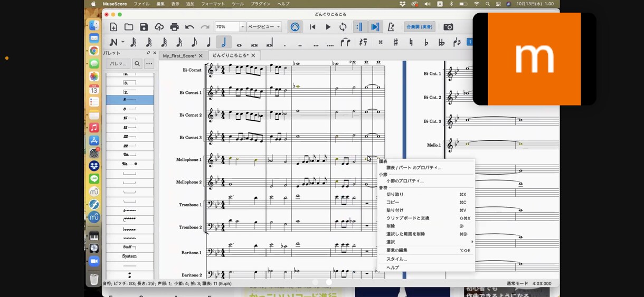Open the ページビュー view mode dropdown
Viewport: 644px width, 297px height.
point(264,27)
